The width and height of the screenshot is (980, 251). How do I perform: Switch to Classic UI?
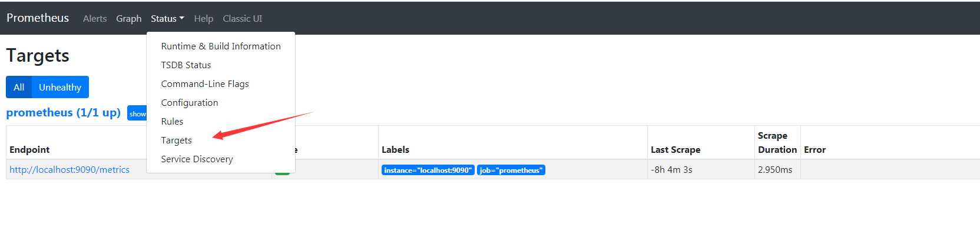pos(242,18)
